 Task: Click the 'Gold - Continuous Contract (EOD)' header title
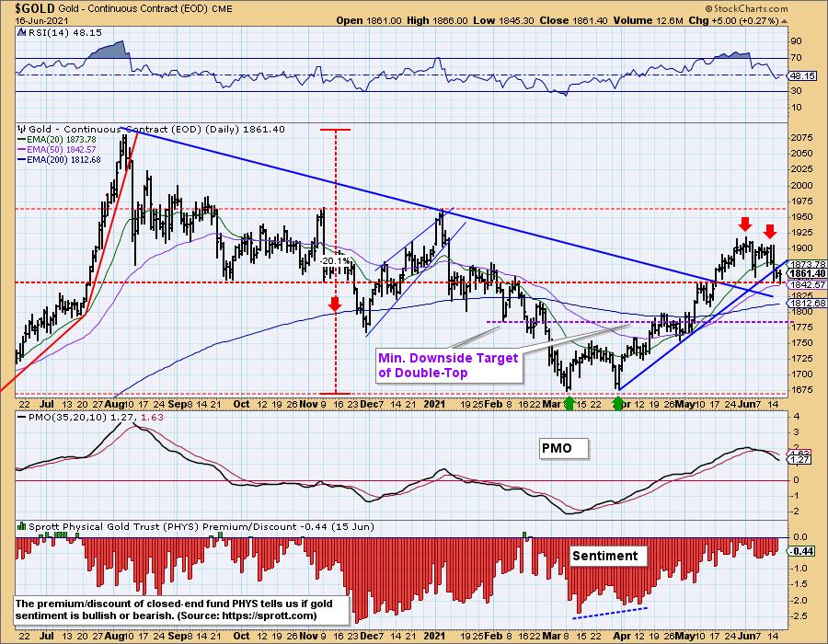[132, 9]
